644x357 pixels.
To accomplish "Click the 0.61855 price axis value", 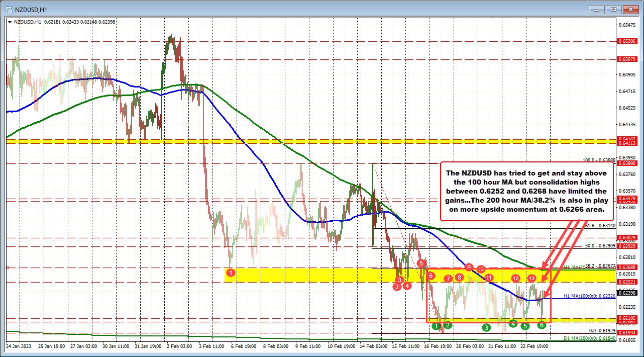I will (627, 340).
